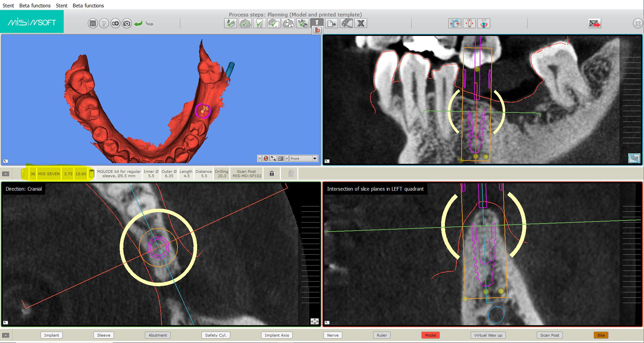Open the second Stent menu
Image resolution: width=644 pixels, height=343 pixels.
(62, 5)
